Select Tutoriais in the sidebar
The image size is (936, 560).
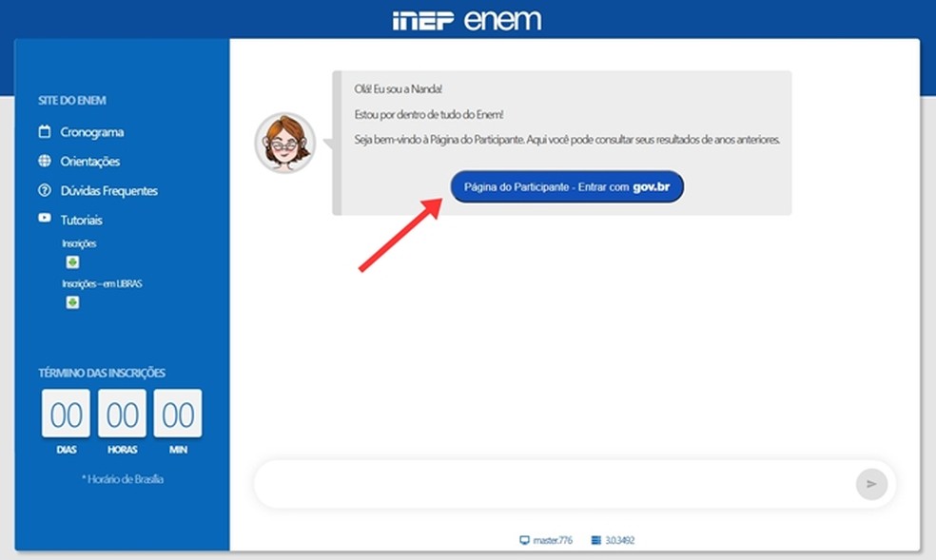(81, 220)
